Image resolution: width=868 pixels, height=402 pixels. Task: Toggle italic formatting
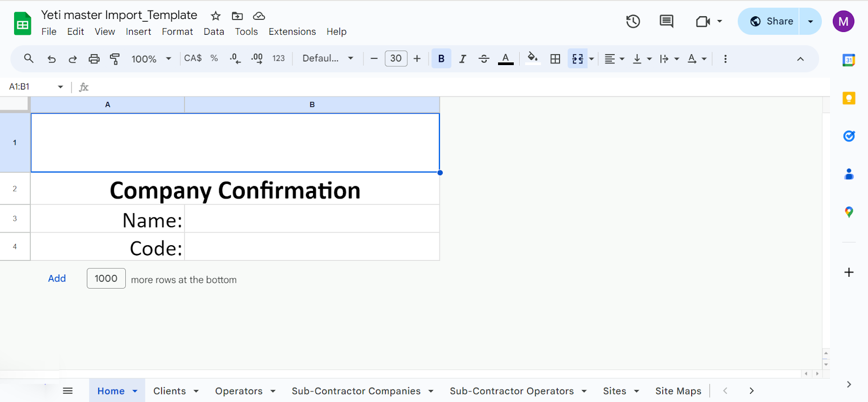(462, 59)
